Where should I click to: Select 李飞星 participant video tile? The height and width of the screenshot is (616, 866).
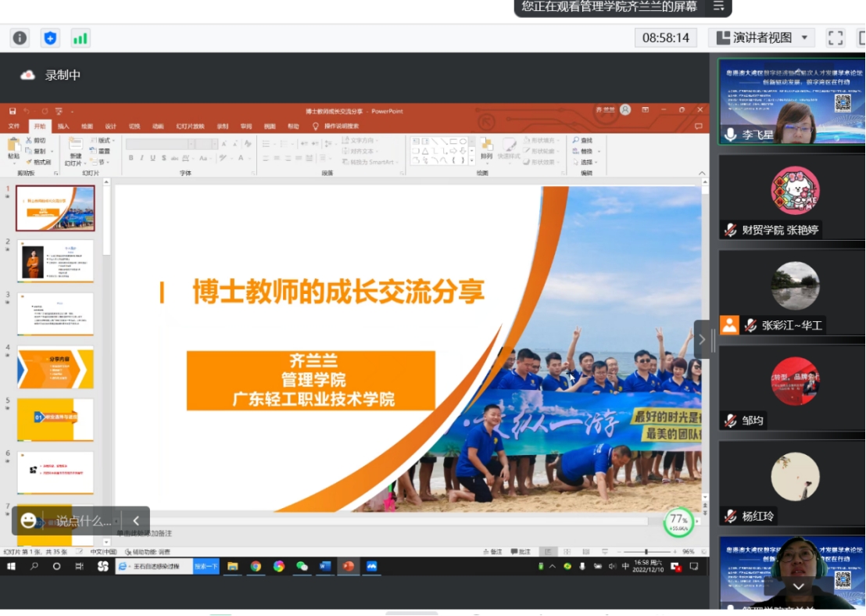pos(791,102)
